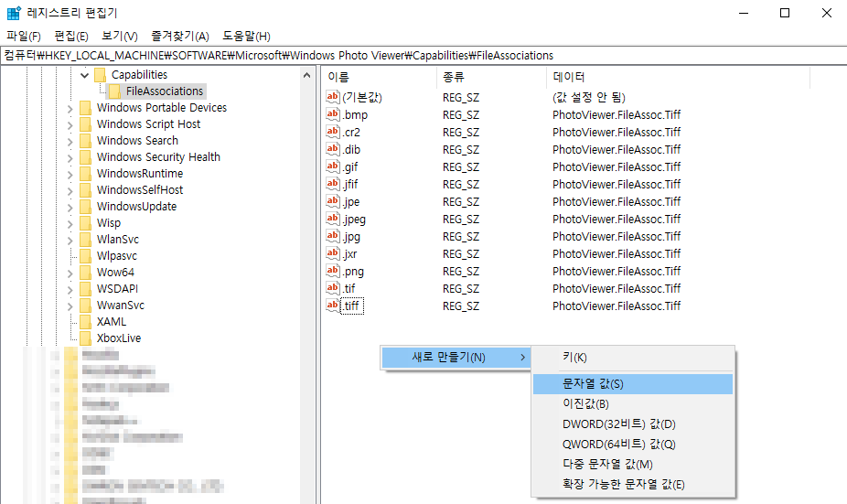847x504 pixels.
Task: Choose 다중 문자열 값(M)
Action: pyautogui.click(x=633, y=465)
